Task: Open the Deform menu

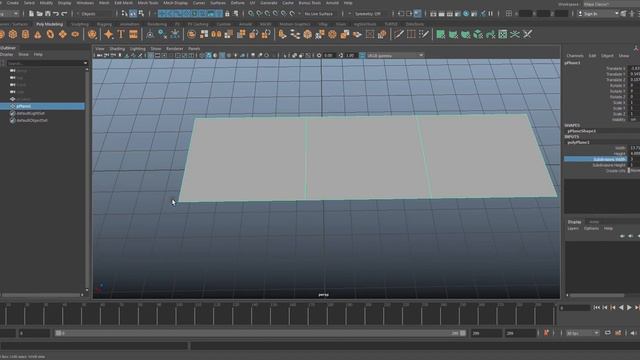Action: click(x=238, y=3)
